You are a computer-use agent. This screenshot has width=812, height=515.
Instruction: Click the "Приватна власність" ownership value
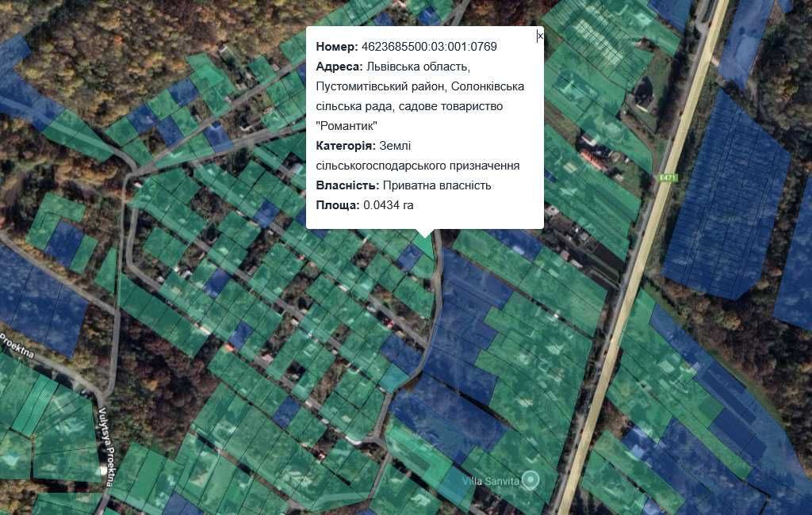(437, 185)
